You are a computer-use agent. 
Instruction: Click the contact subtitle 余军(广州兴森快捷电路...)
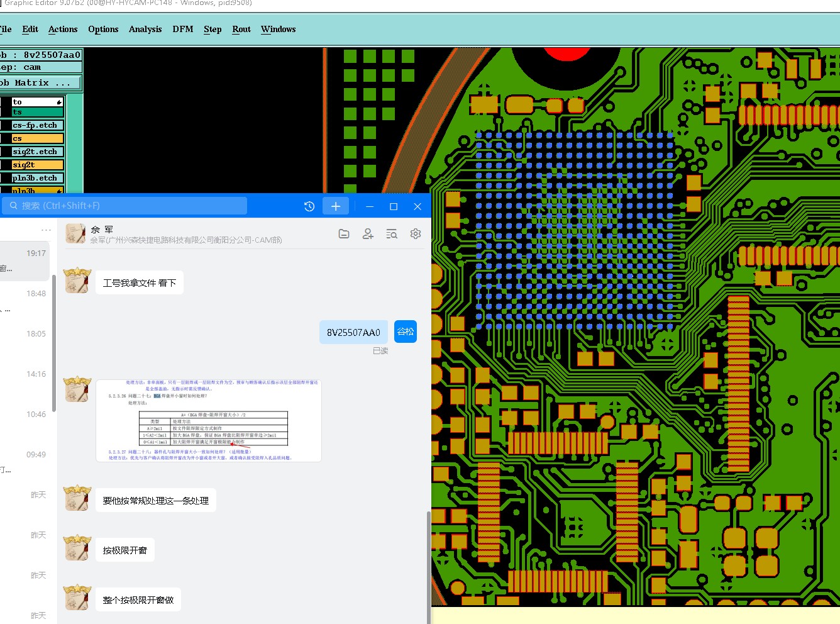186,240
